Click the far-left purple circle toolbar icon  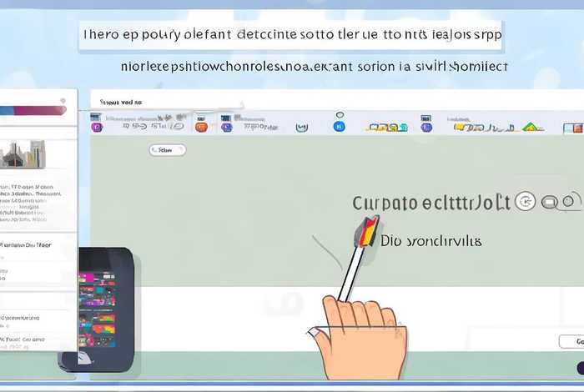tap(97, 127)
